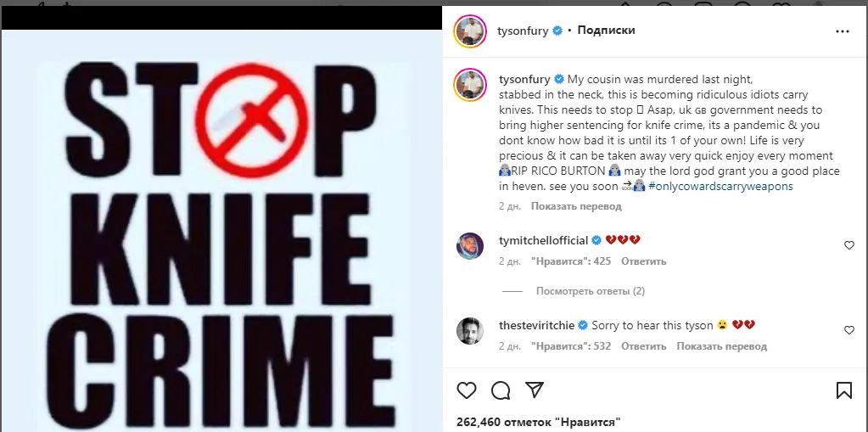Open thesteviritchie's profile avatar
868x432 pixels.
[x=470, y=331]
